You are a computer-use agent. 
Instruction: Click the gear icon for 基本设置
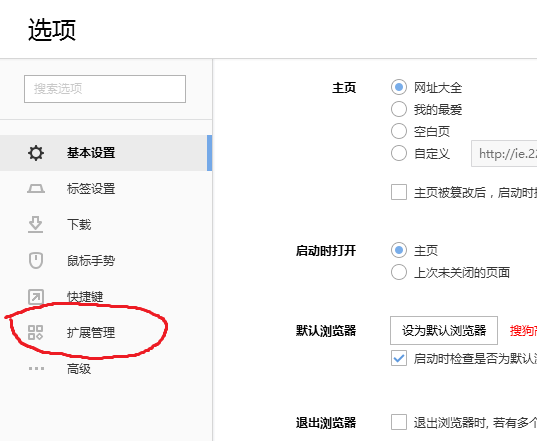tap(36, 153)
